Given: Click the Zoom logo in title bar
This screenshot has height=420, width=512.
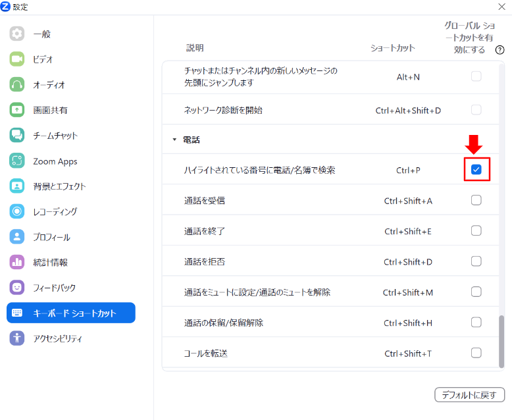Looking at the screenshot, I should (x=5, y=6).
